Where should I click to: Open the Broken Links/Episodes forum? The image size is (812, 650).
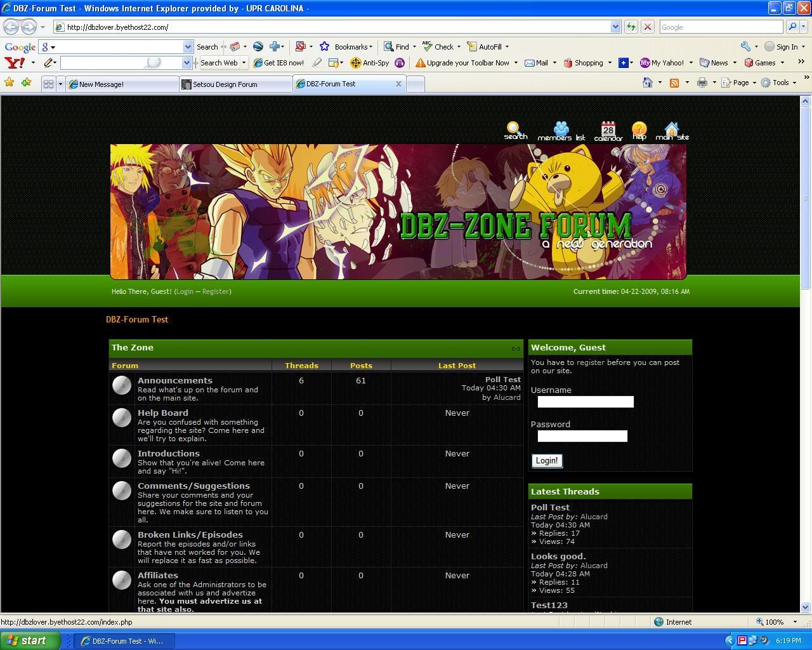click(190, 534)
